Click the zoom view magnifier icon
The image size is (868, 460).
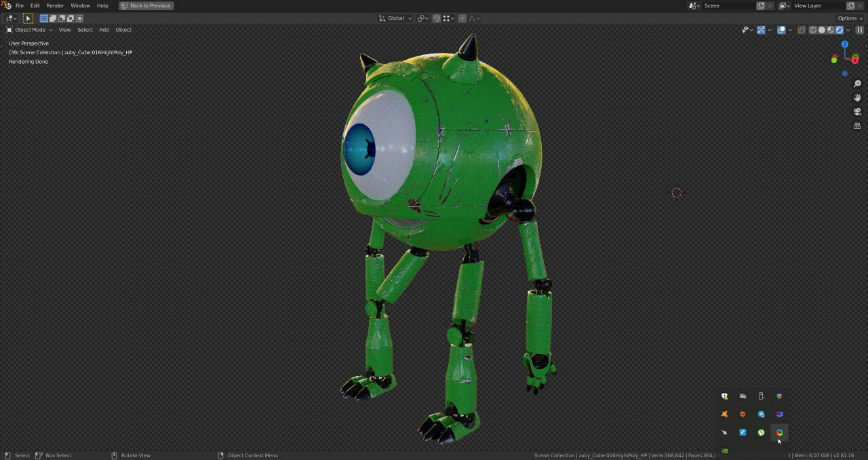tap(857, 83)
